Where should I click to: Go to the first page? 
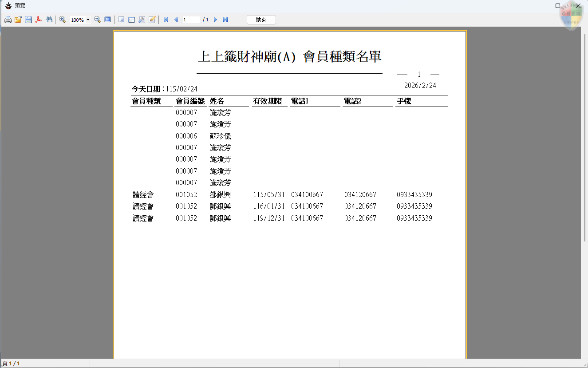166,20
